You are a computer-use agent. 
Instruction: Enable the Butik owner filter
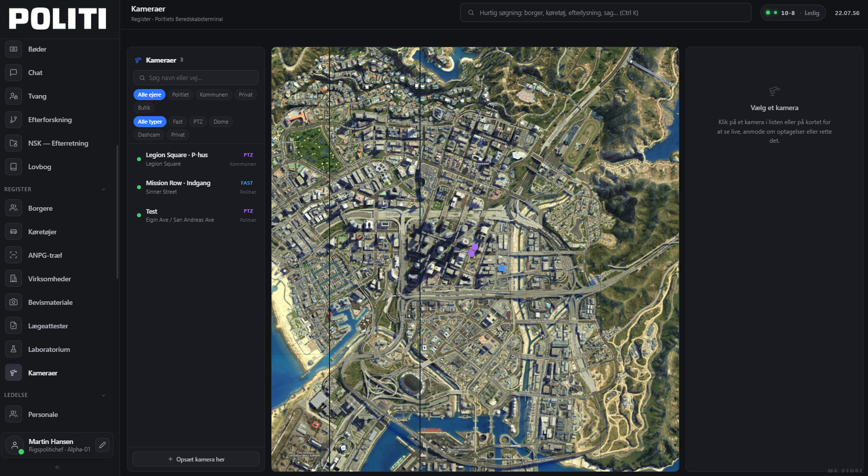click(144, 108)
